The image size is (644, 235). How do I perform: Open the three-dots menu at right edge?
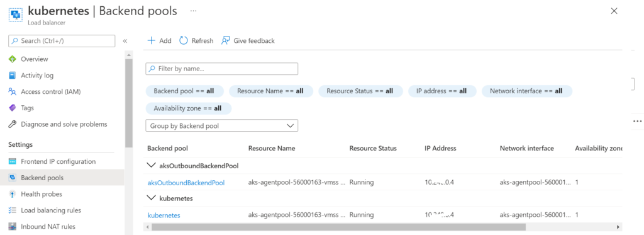tap(637, 121)
